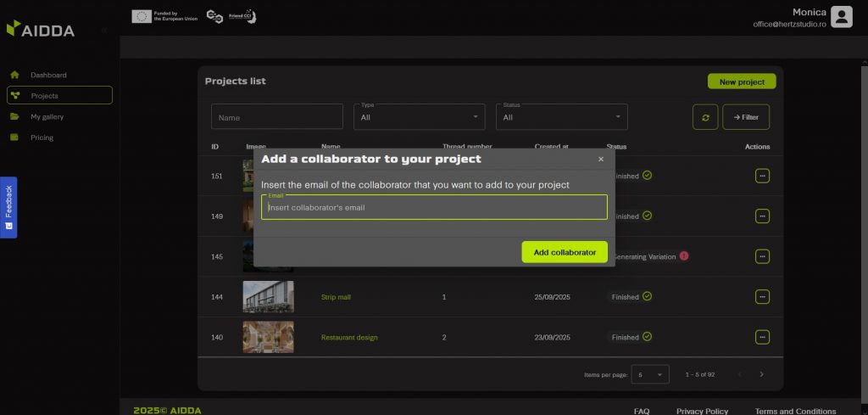
Task: Expand the Type dropdown filter
Action: pos(420,117)
